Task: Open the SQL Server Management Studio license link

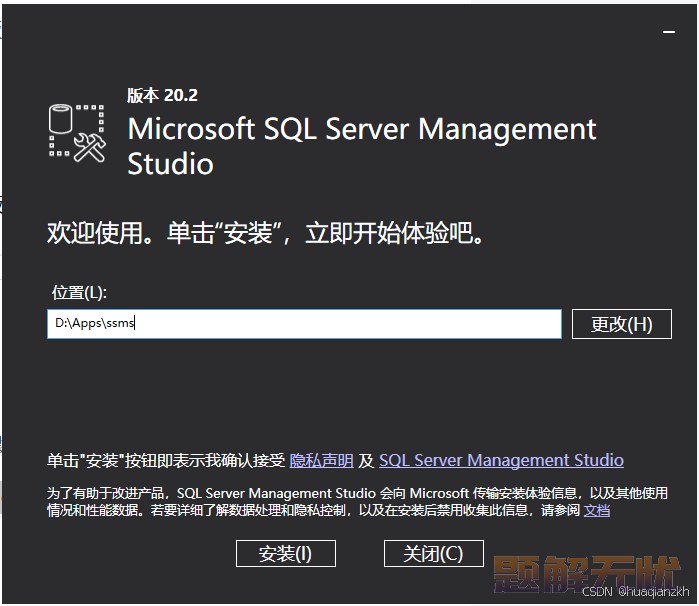Action: [501, 460]
